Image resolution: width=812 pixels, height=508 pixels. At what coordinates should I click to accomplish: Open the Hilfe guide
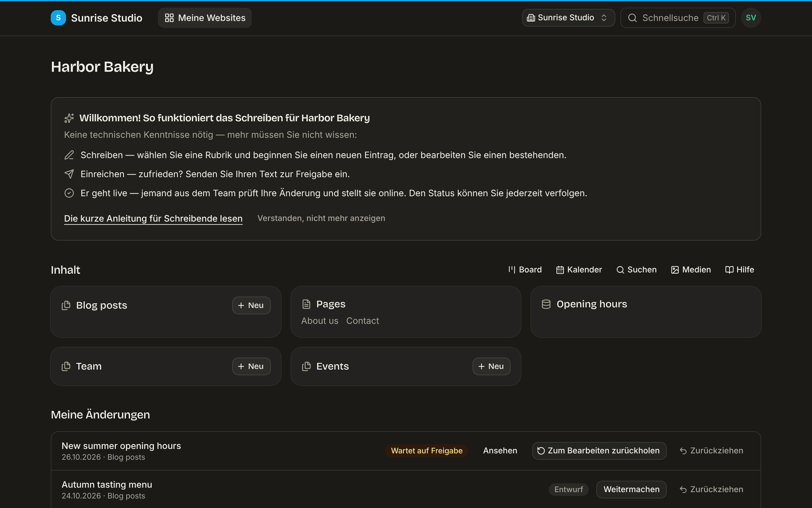(740, 270)
